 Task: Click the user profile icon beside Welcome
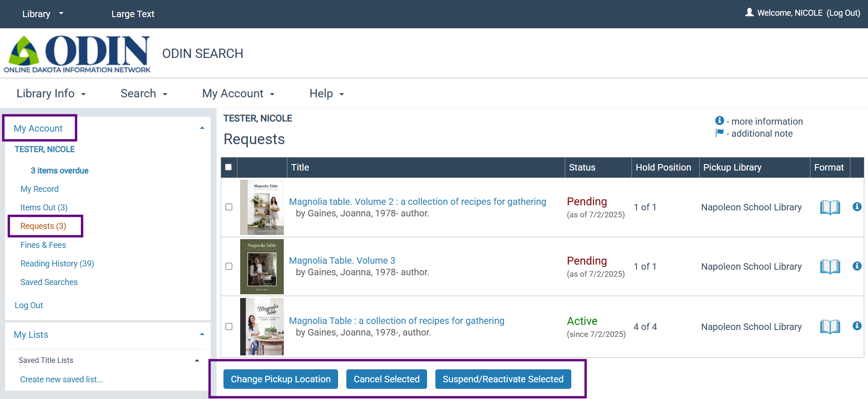tap(749, 13)
